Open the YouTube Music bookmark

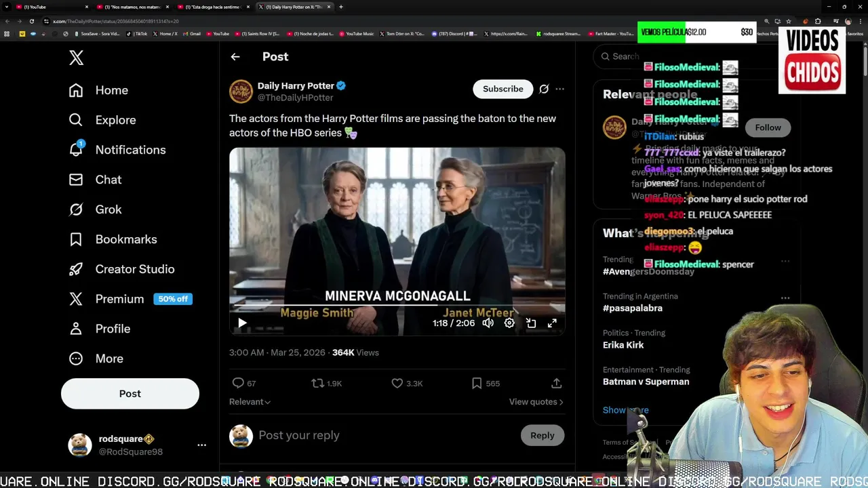(x=357, y=33)
